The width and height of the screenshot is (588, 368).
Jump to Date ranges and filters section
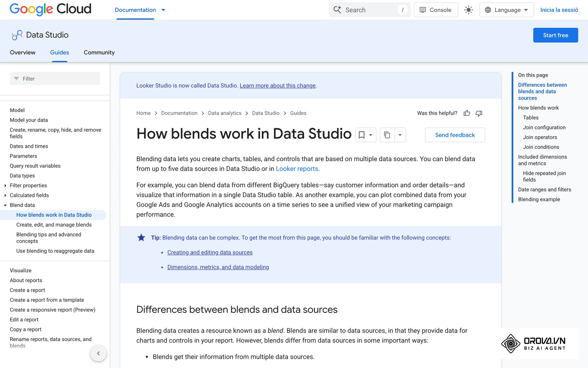[545, 190]
